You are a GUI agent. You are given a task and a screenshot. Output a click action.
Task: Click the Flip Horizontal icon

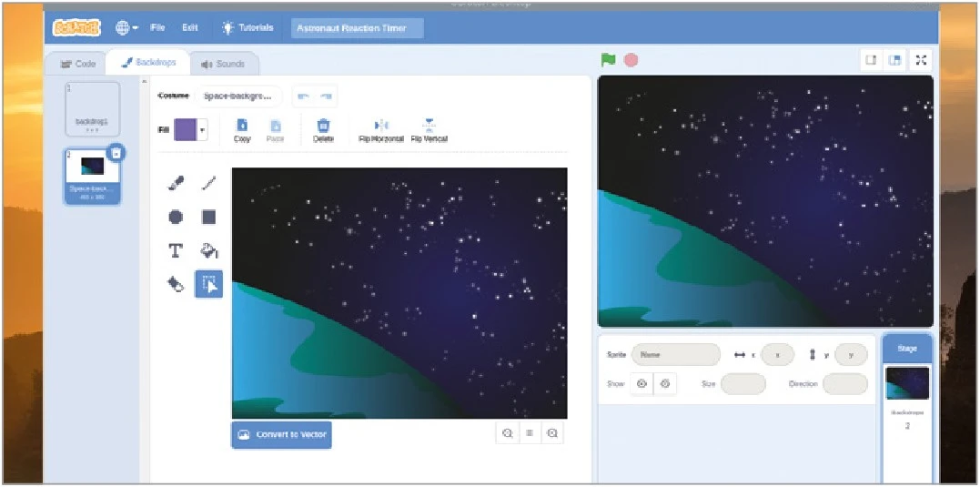coord(381,126)
